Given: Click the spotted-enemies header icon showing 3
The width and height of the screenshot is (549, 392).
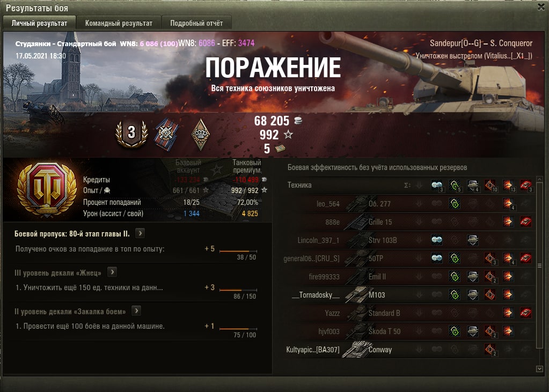Looking at the screenshot, I should (x=437, y=186).
